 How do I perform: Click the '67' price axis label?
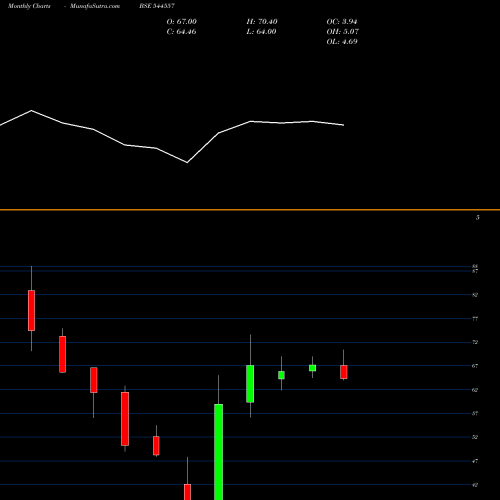(475, 366)
